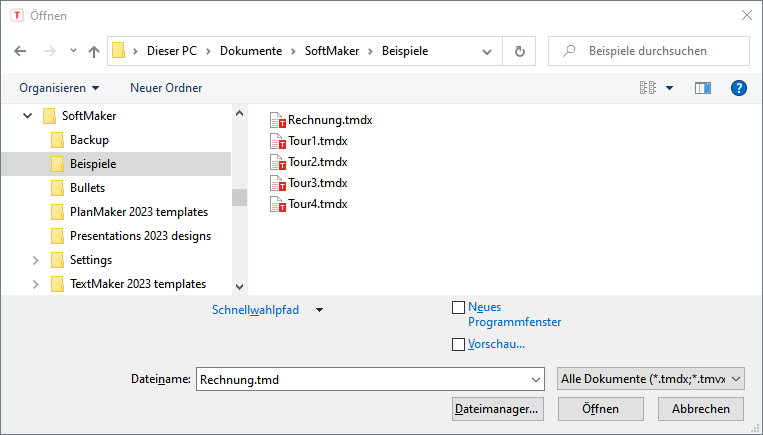Go back using the back arrow
Image resolution: width=763 pixels, height=435 pixels.
pyautogui.click(x=20, y=51)
